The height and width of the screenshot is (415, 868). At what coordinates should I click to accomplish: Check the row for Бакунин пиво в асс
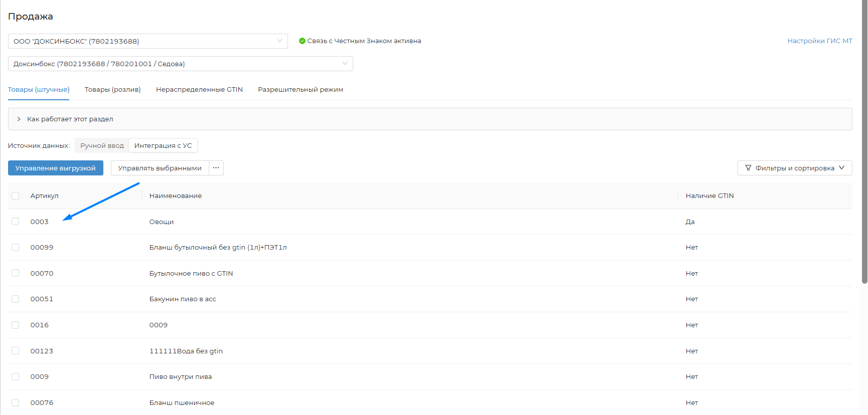click(16, 299)
